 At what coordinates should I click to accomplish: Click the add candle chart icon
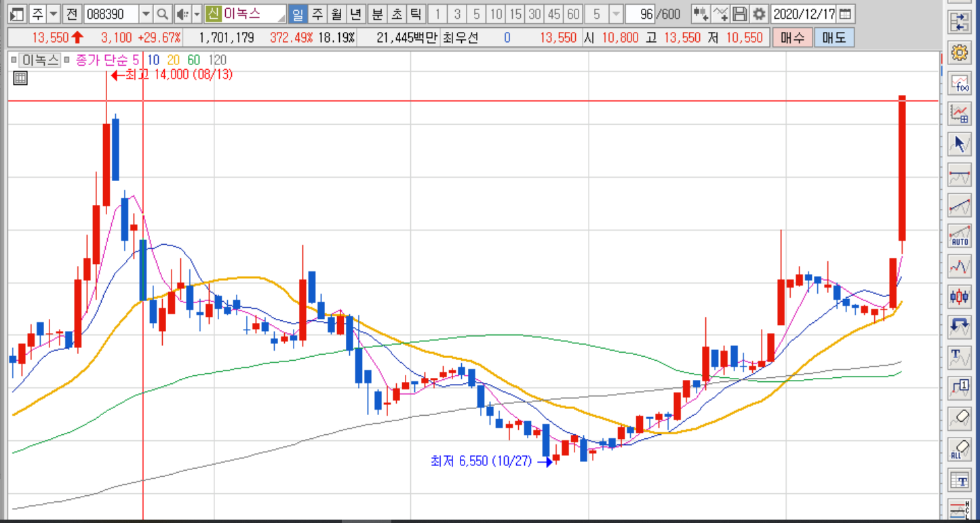click(x=701, y=14)
